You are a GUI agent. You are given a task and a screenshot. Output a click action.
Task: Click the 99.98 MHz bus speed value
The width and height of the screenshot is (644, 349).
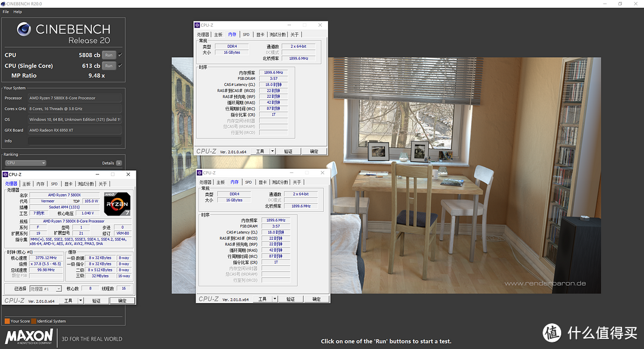pos(46,270)
